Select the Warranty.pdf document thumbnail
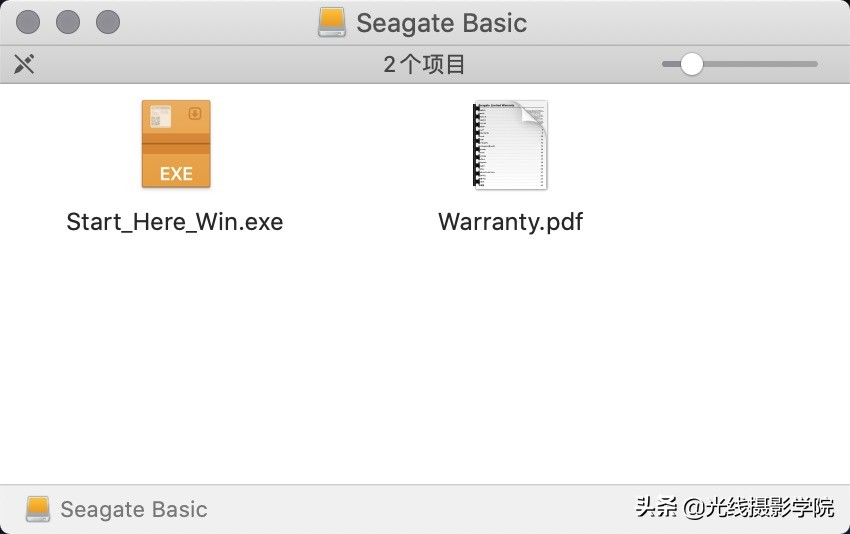850x534 pixels. (x=510, y=144)
